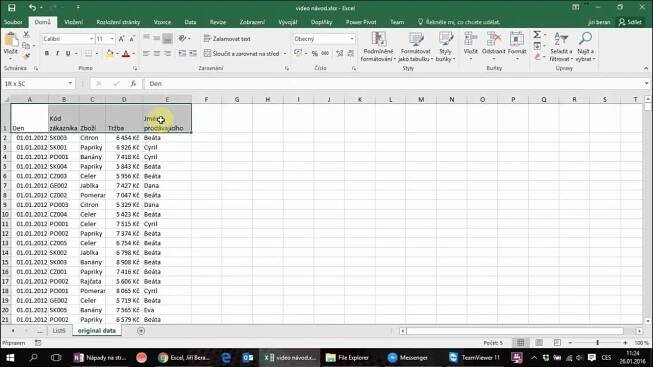This screenshot has width=653, height=367.
Task: Toggle bold formatting button
Action: pos(47,53)
